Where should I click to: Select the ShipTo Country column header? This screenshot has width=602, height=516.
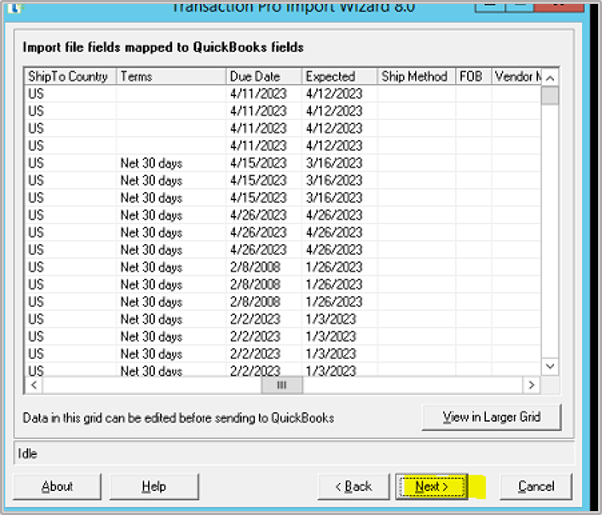point(71,76)
